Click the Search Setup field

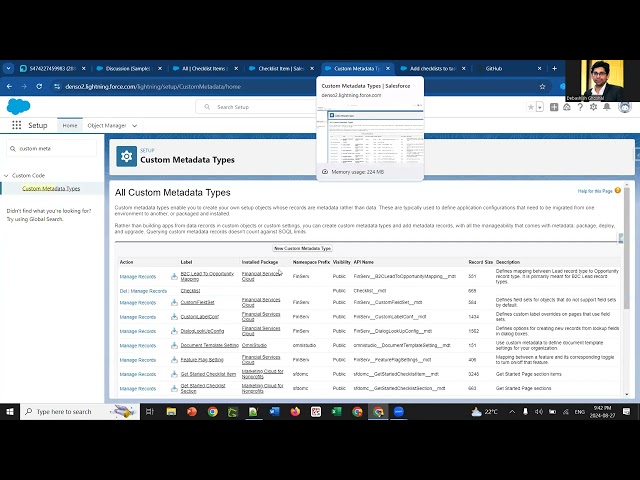click(x=257, y=107)
